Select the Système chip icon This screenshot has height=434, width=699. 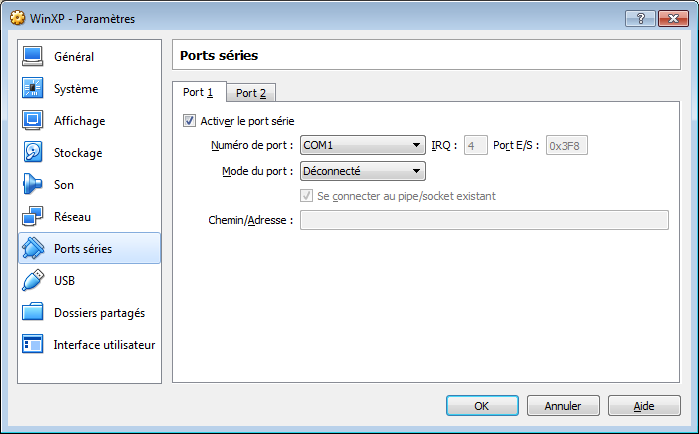coord(33,89)
